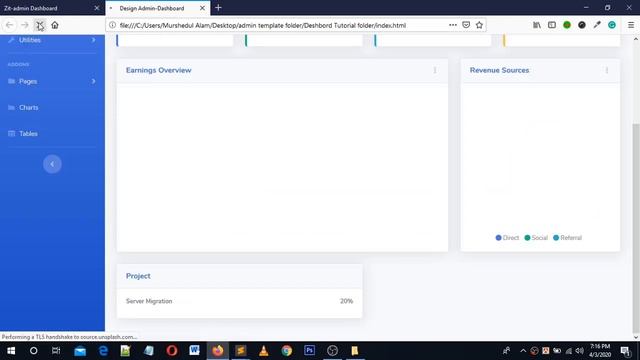
Task: Click the Social legend marker
Action: 527,238
